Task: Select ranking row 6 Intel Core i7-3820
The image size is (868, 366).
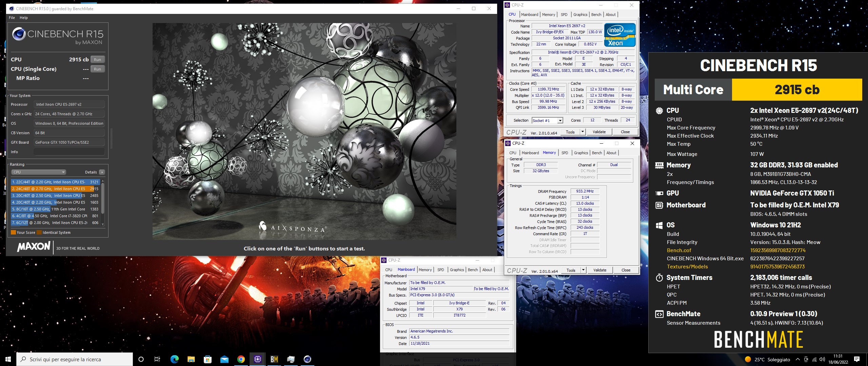Action: [x=55, y=216]
